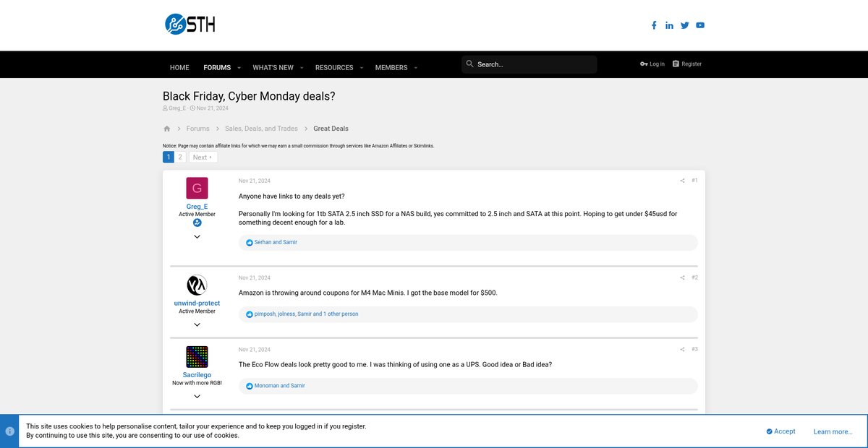868x448 pixels.
Task: Open the Members nav item
Action: pos(391,67)
